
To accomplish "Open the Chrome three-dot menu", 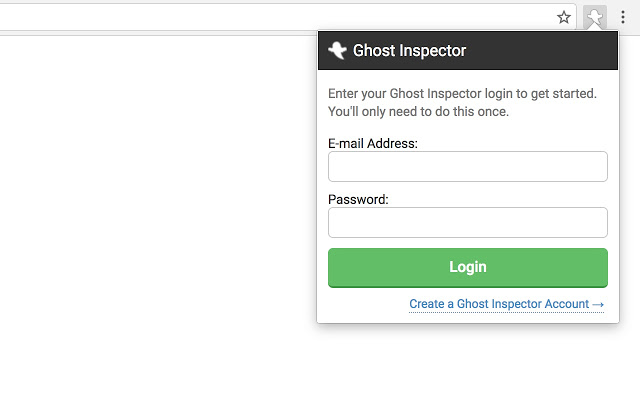I will point(623,17).
